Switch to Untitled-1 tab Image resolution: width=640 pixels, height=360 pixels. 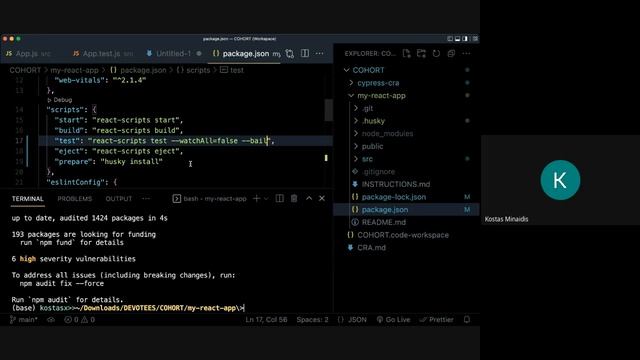pyautogui.click(x=174, y=53)
